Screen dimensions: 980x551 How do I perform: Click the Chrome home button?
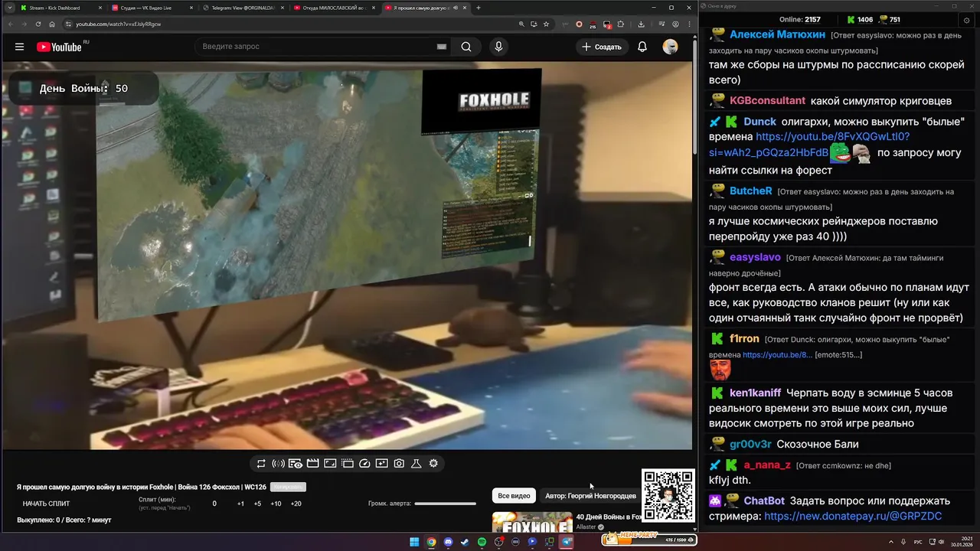click(52, 24)
